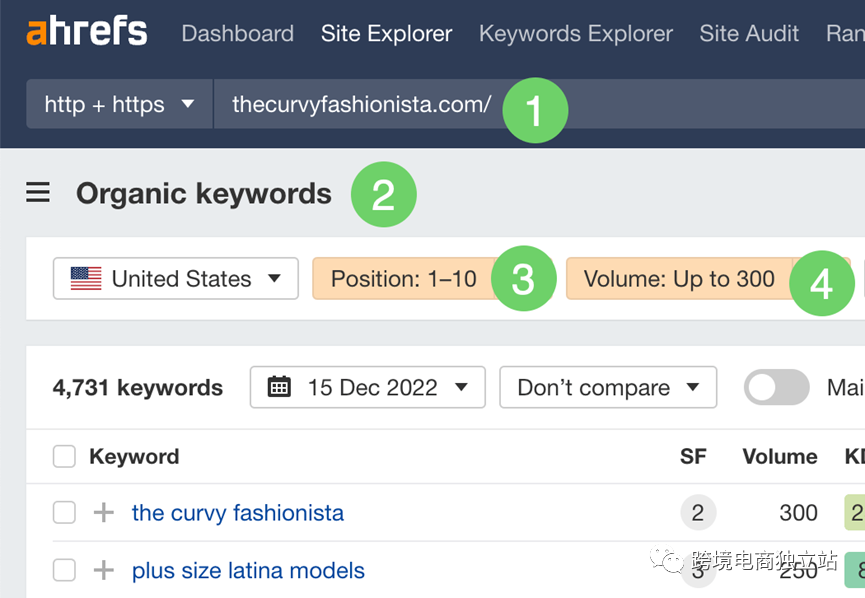Click the calendar icon beside 15 Dec 2022

(279, 387)
